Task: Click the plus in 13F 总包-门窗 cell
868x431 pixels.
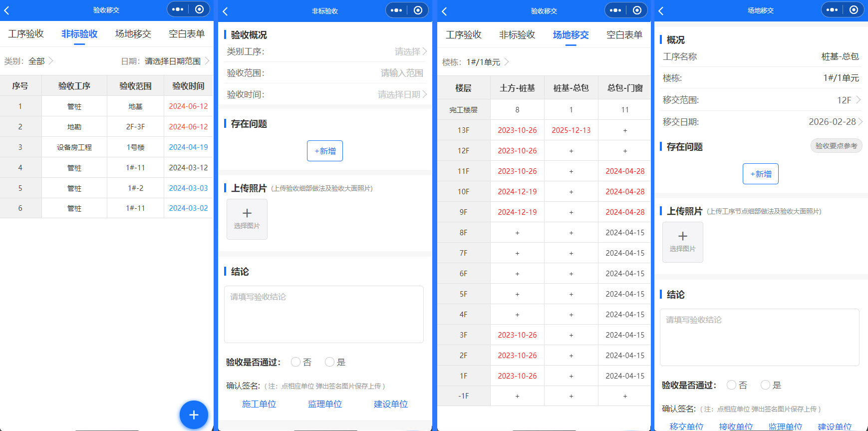Action: (x=625, y=130)
